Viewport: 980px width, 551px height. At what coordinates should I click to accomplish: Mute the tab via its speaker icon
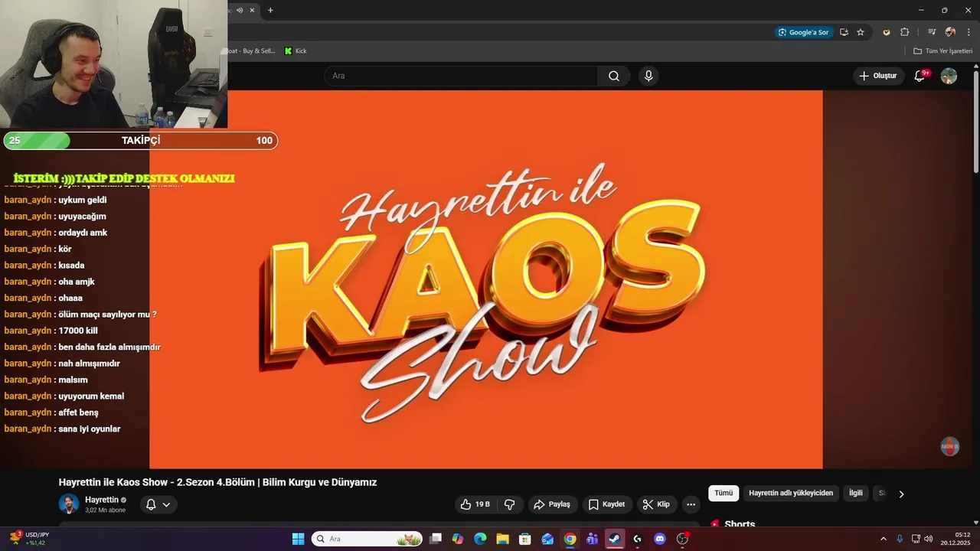[x=240, y=10]
